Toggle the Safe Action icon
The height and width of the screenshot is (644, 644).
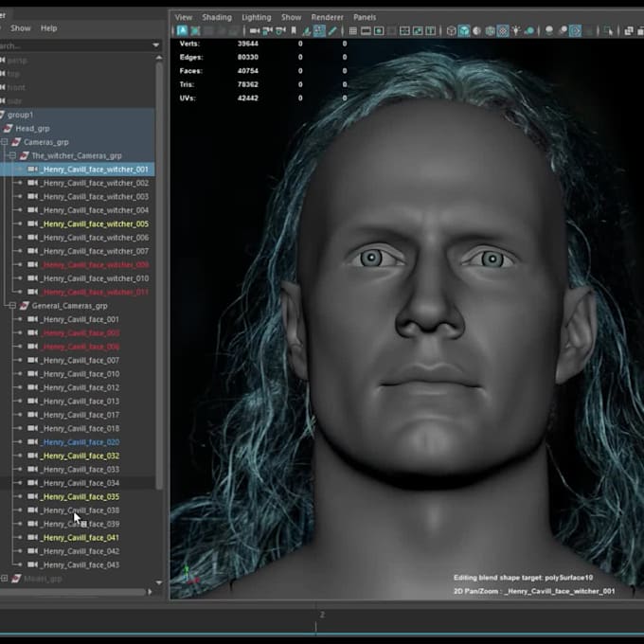(418, 31)
